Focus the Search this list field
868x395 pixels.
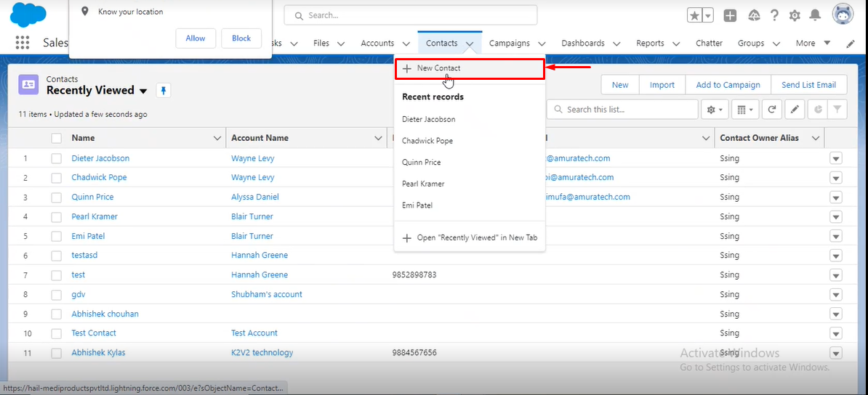622,110
